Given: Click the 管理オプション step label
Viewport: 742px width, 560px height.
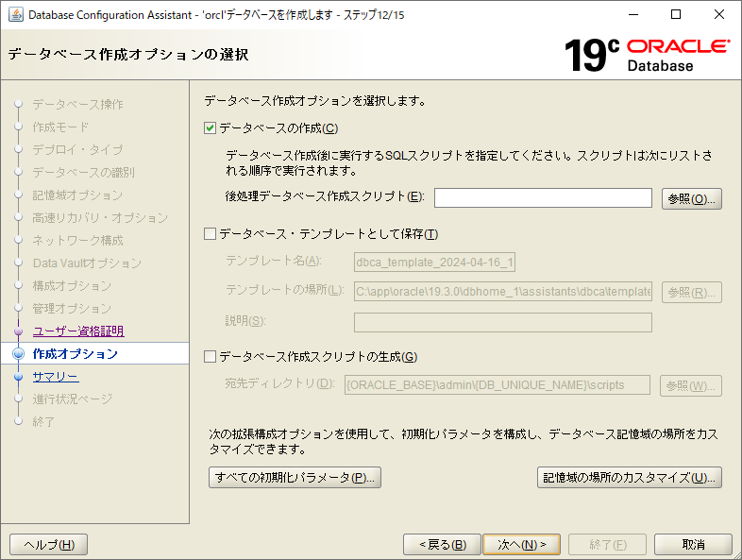Looking at the screenshot, I should tap(72, 309).
